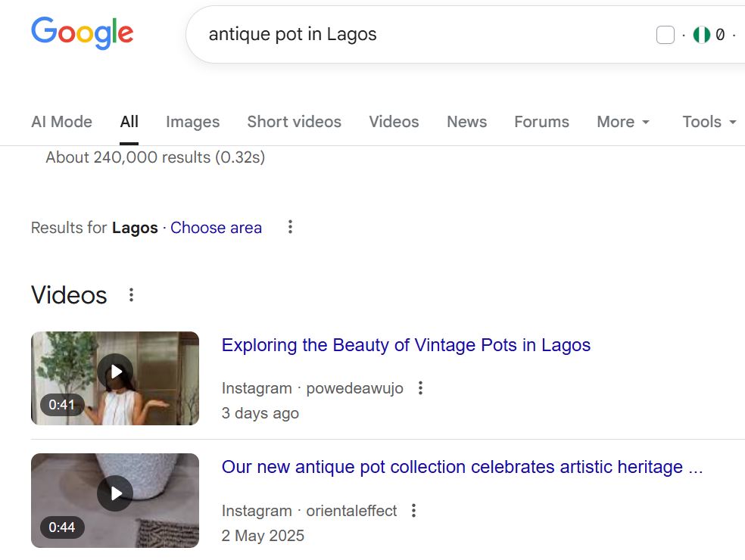Viewport: 745px width, 560px height.
Task: Open the Videos section three-dot menu
Action: click(x=131, y=295)
